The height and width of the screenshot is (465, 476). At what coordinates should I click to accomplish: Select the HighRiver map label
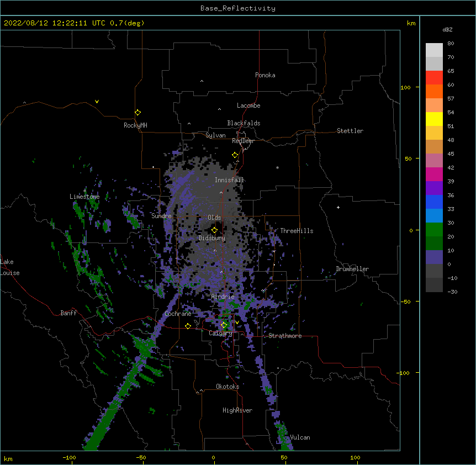tap(237, 410)
